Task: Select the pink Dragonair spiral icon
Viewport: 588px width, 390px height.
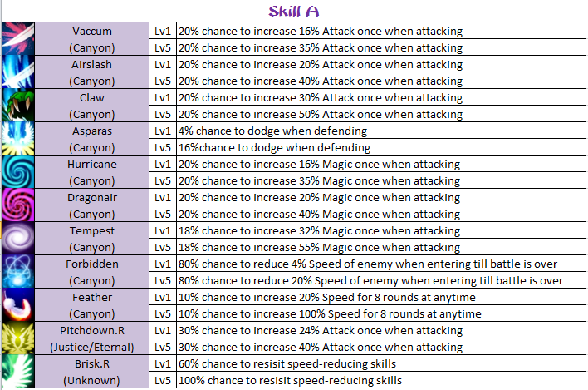Action: click(17, 205)
